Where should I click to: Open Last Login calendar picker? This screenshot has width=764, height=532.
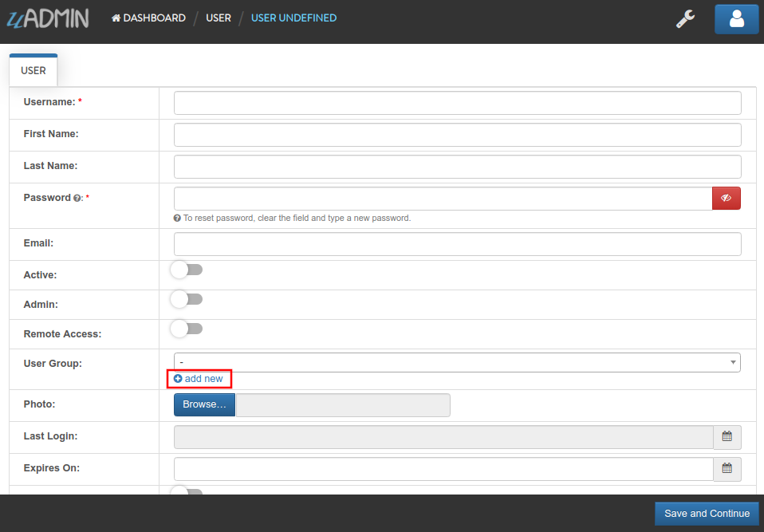[x=727, y=436]
